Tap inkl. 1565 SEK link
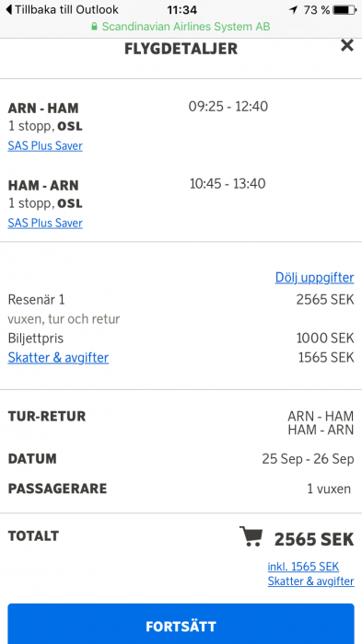This screenshot has height=644, width=362. 304,567
